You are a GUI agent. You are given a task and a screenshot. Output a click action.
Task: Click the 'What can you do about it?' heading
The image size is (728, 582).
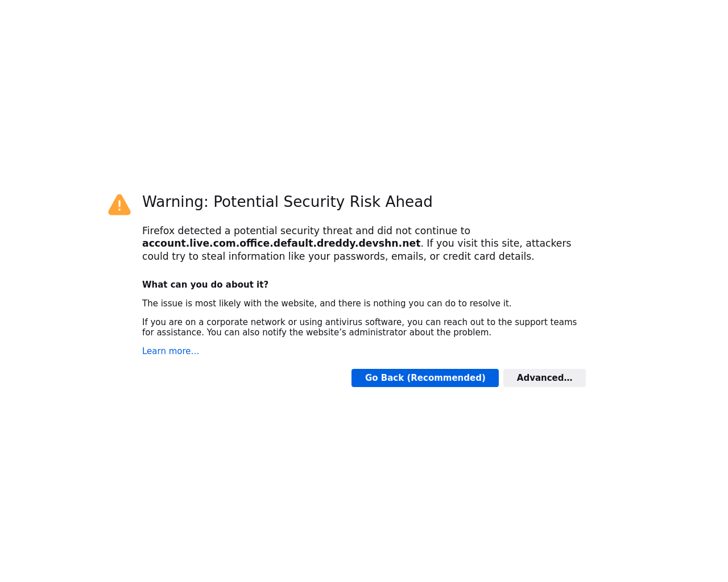coord(205,285)
